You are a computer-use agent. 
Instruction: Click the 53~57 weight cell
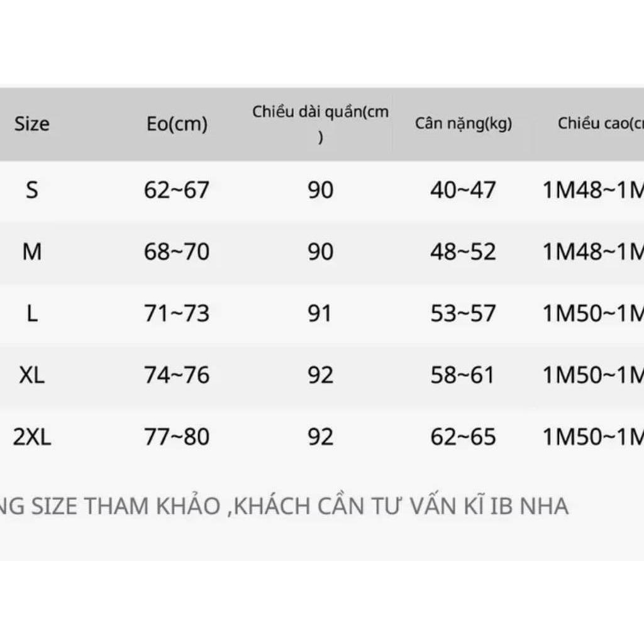(464, 313)
